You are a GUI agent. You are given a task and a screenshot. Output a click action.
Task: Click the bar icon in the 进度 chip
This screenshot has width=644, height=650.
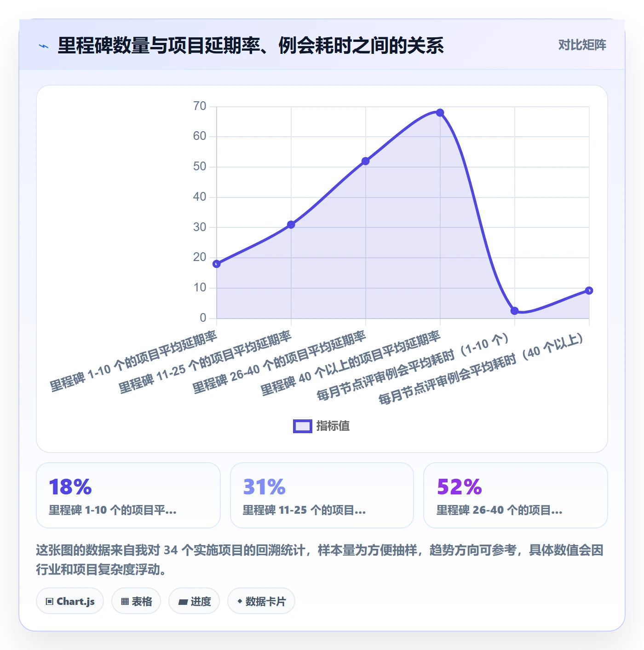coord(183,602)
